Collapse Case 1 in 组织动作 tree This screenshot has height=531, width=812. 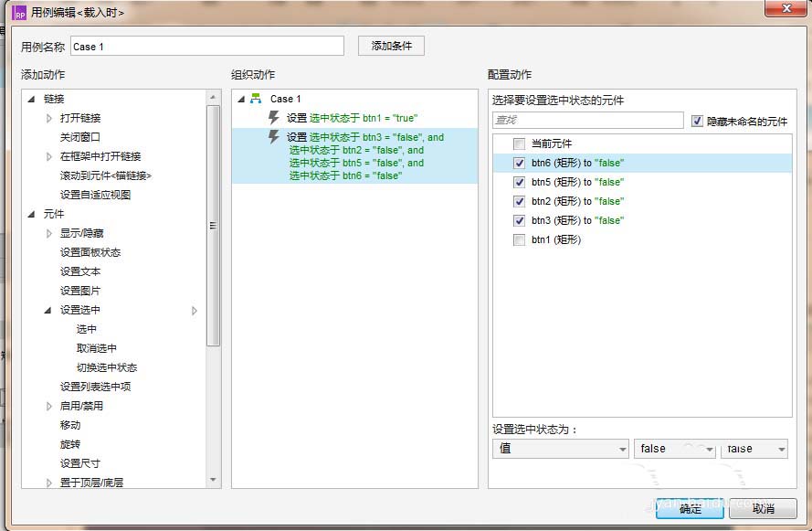[241, 99]
